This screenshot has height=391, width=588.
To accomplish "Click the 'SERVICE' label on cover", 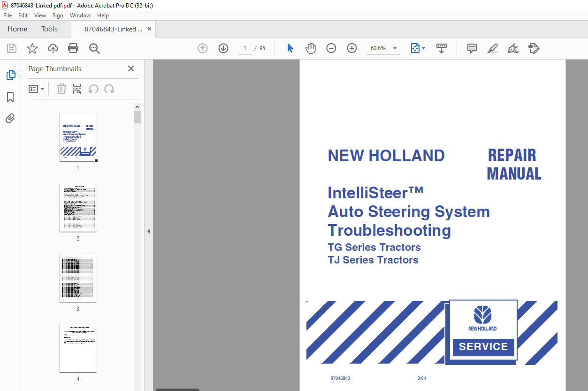I will (x=483, y=347).
